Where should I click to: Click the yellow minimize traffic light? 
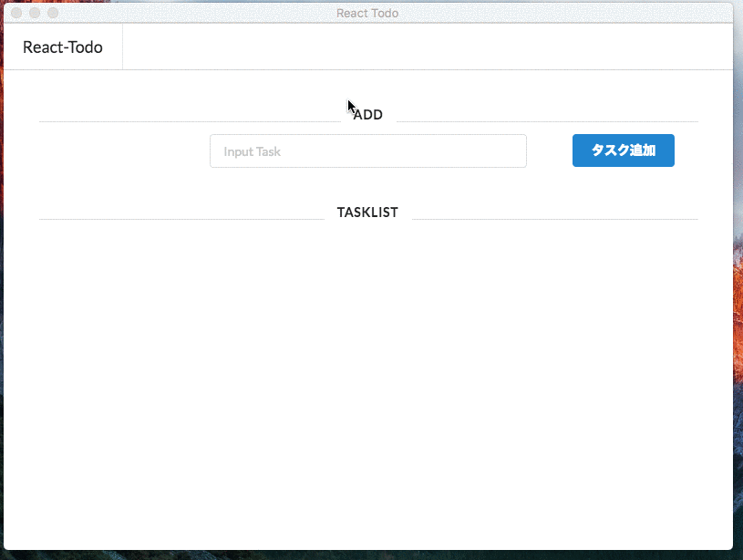click(x=34, y=13)
